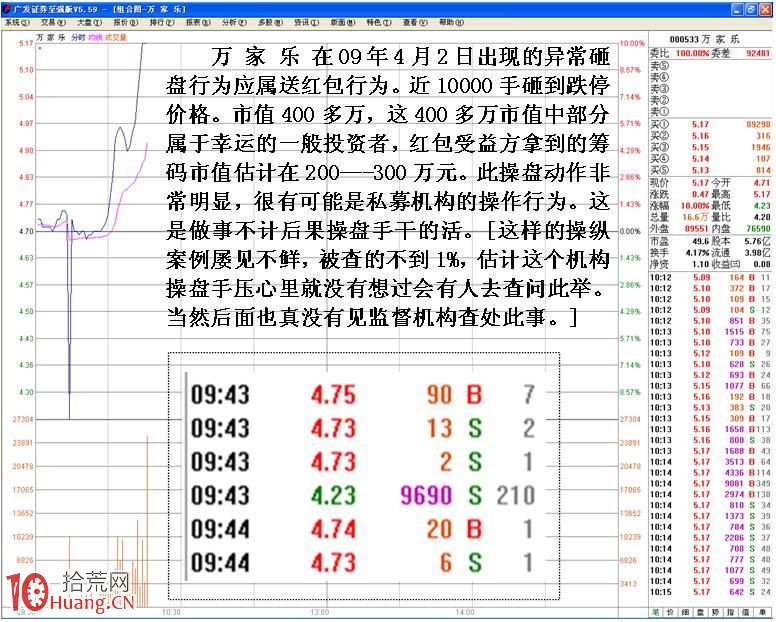Open the 排行 menu
Screen dimensions: 776x622
point(162,23)
